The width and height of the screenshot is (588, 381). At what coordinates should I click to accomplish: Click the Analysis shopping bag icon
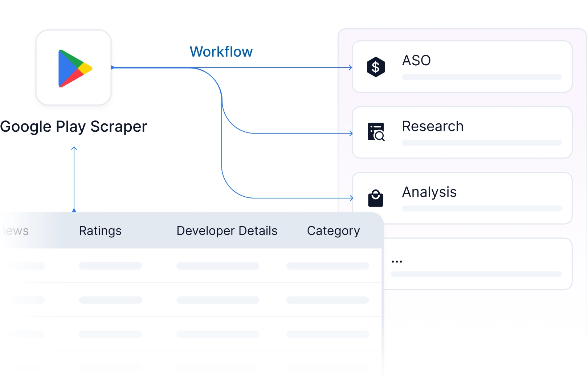click(x=376, y=198)
